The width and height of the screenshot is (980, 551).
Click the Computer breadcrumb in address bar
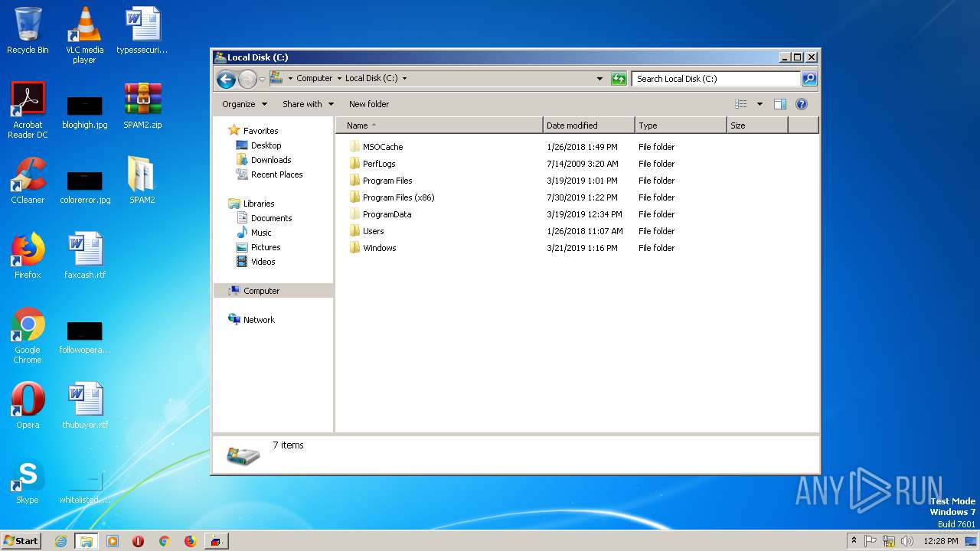315,78
